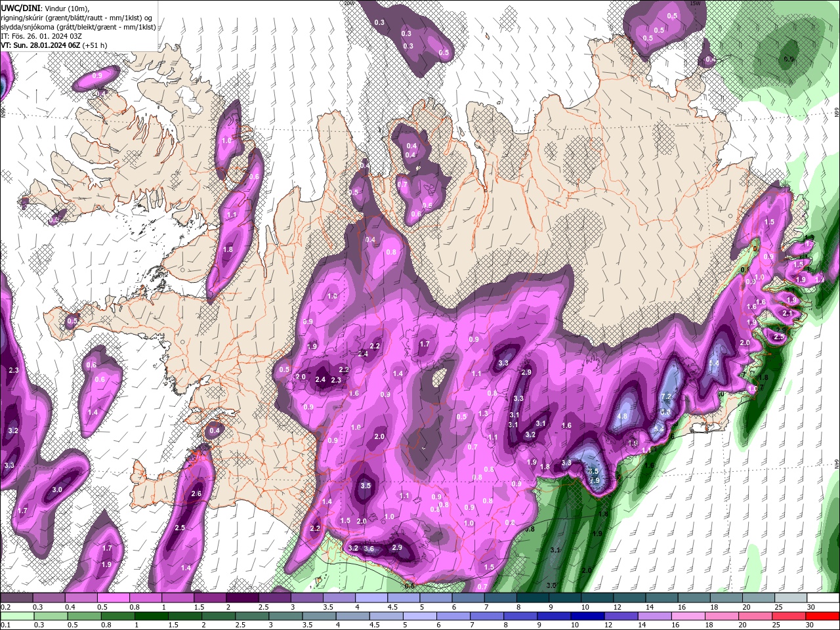Viewport: 840px width, 630px height.
Task: Select the red lower legend swatch at 30
Action: click(x=821, y=616)
